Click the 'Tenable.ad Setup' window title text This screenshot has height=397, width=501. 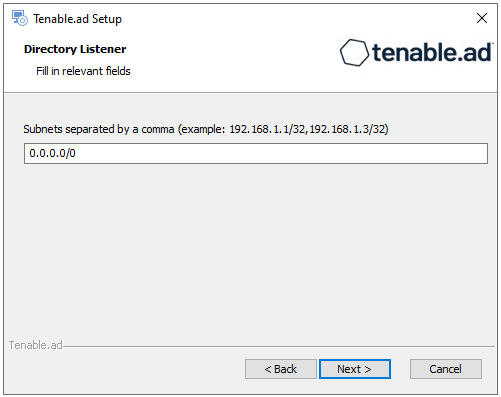coord(77,19)
